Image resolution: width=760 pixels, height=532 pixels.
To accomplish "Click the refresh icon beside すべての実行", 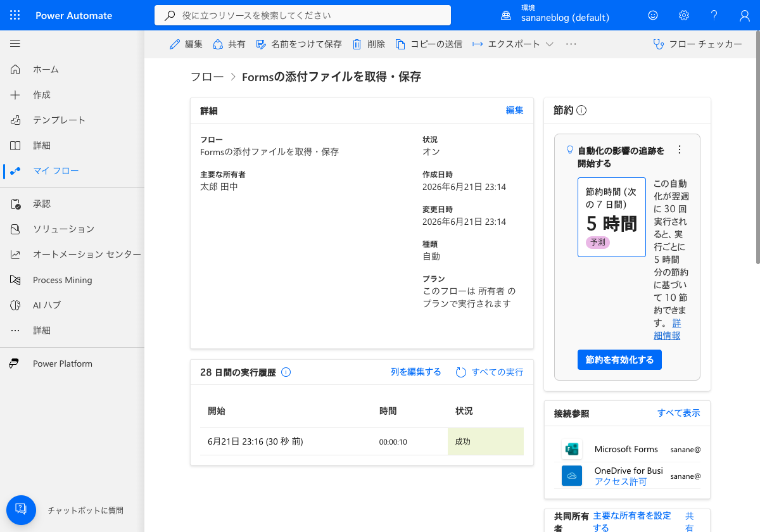I will (x=461, y=372).
